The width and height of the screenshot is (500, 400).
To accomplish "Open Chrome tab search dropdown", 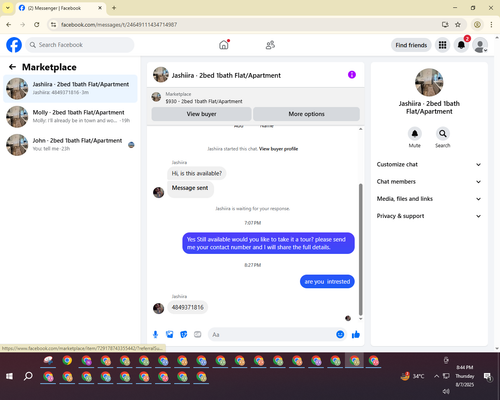I will coord(8,8).
